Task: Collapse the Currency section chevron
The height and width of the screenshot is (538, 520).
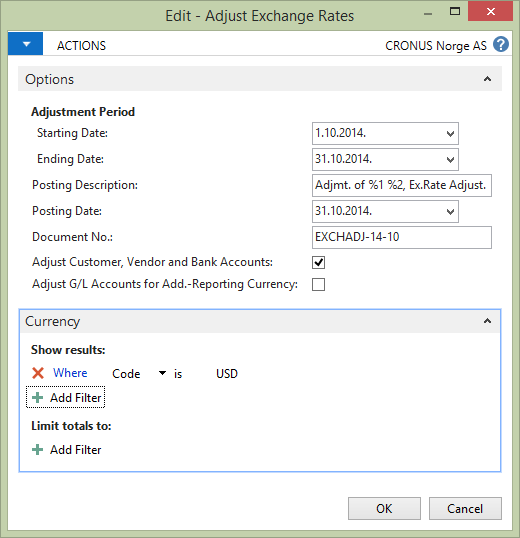Action: point(487,321)
